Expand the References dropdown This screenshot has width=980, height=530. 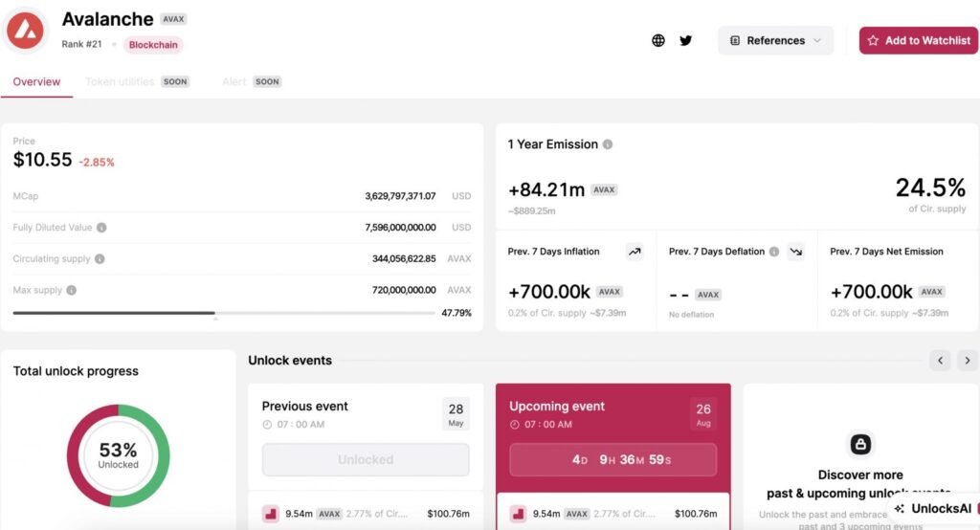[x=775, y=40]
